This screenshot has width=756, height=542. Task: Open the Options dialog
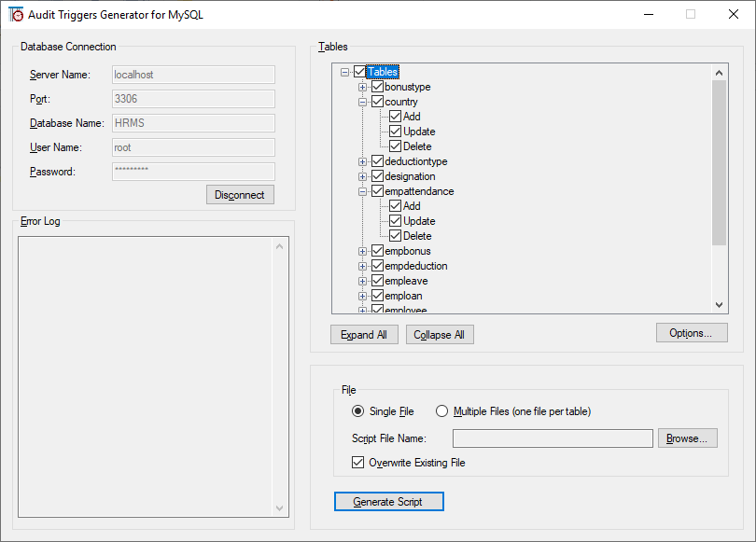(691, 333)
